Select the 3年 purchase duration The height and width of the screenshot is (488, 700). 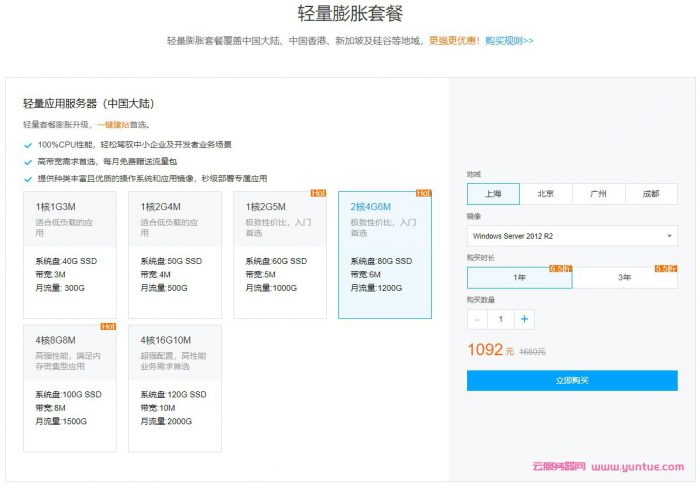tap(625, 278)
